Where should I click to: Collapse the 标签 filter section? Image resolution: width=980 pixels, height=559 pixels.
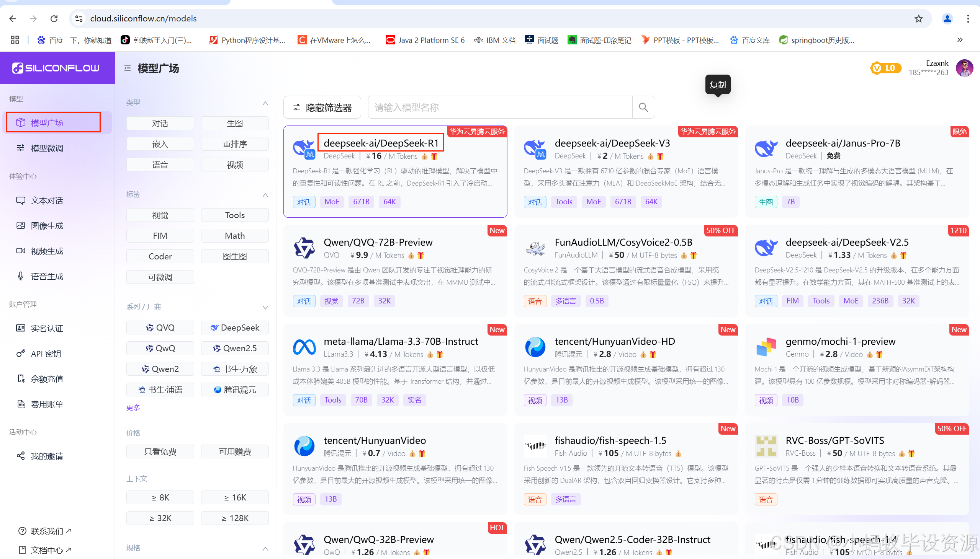click(265, 195)
